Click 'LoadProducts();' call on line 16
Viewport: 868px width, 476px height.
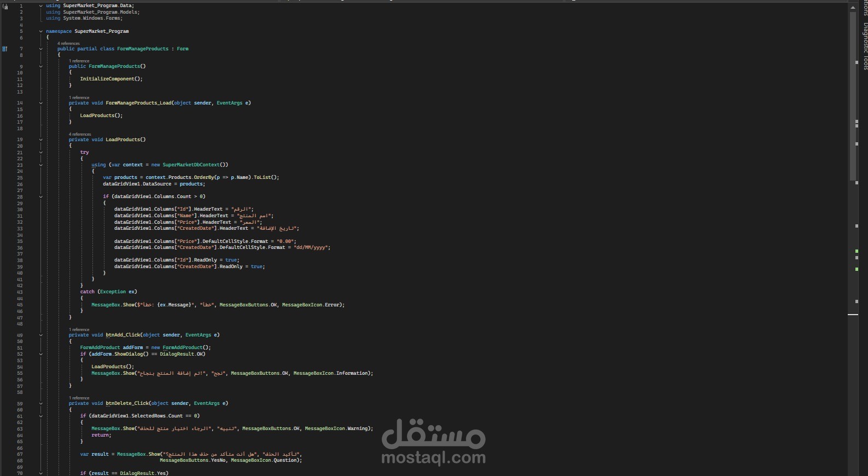[101, 115]
